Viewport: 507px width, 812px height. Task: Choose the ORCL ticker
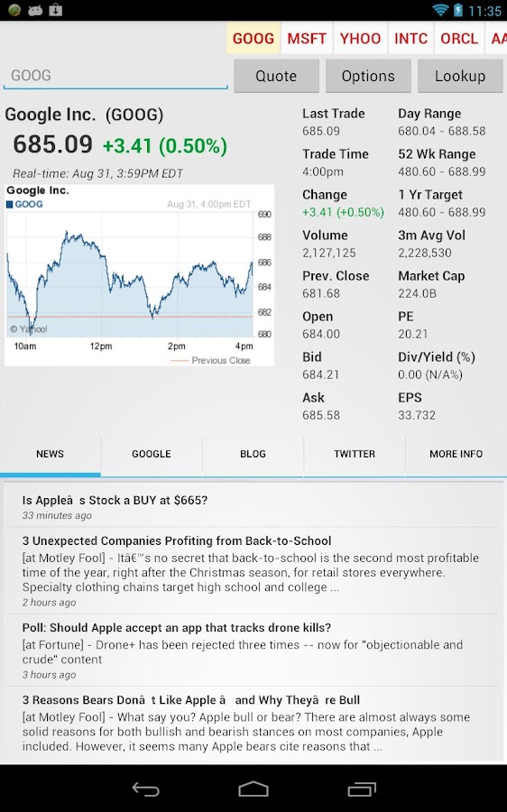coord(459,38)
